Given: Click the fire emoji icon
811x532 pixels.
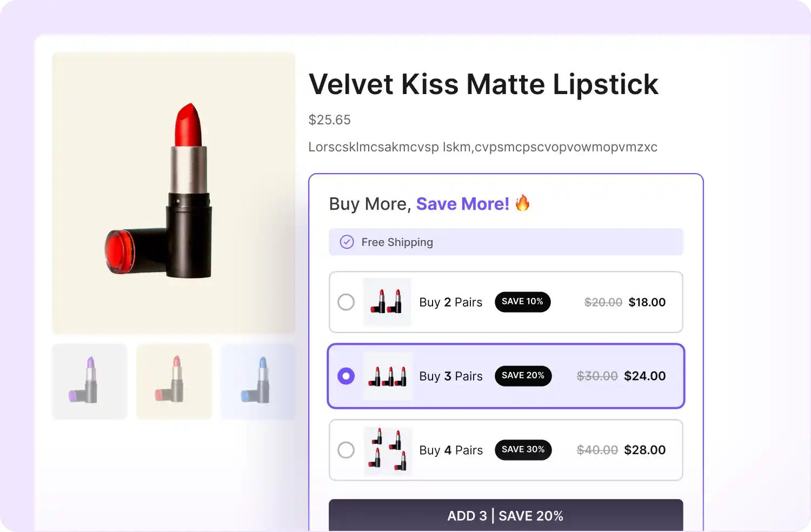Looking at the screenshot, I should tap(522, 203).
